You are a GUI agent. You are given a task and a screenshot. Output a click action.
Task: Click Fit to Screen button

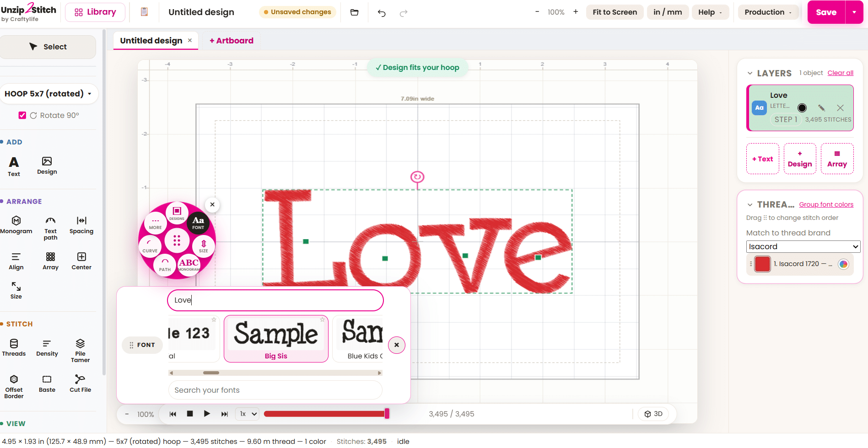615,12
